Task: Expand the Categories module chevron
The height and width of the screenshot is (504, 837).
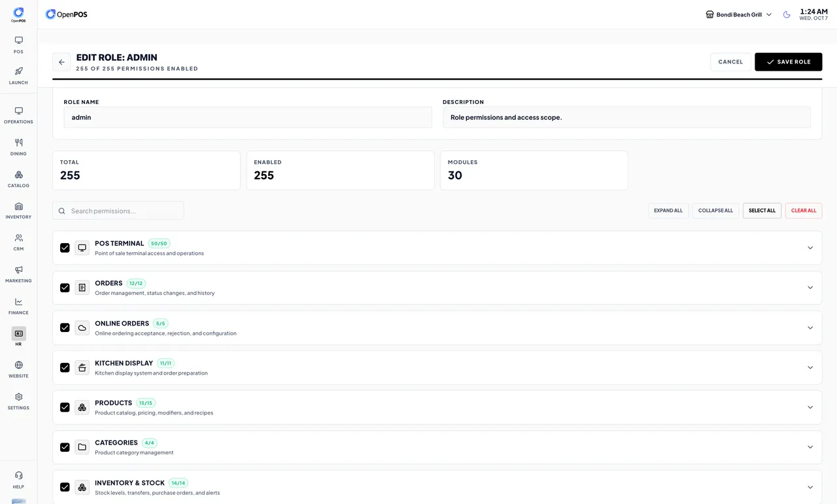Action: click(810, 447)
